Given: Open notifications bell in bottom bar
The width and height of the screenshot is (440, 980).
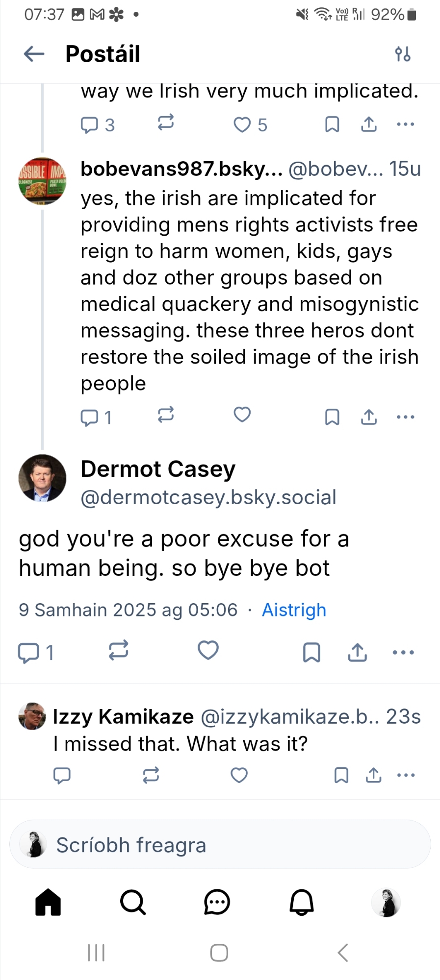Looking at the screenshot, I should point(302,902).
